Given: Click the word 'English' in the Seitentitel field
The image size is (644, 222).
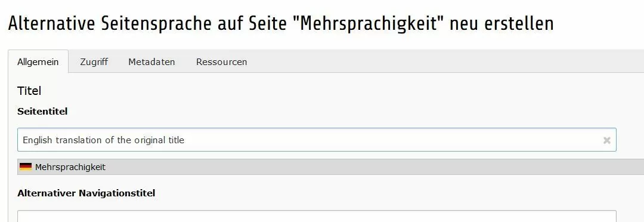Looking at the screenshot, I should pos(38,140).
